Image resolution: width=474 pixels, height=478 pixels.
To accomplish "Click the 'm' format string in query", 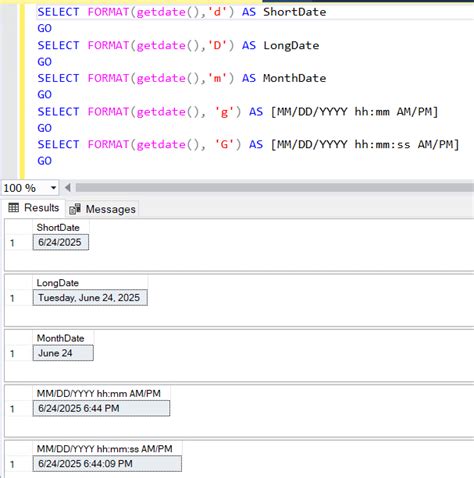I will (x=217, y=78).
